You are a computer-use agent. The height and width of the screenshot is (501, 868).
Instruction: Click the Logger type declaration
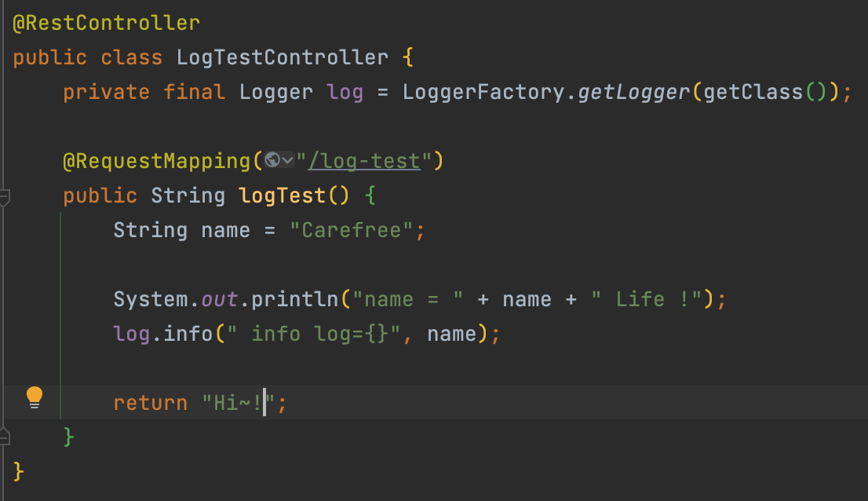point(276,92)
